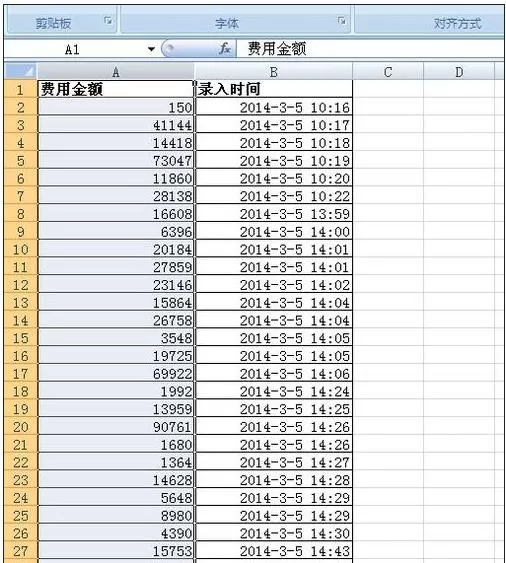Click the cell 2014-3-5 10:18

(x=274, y=142)
